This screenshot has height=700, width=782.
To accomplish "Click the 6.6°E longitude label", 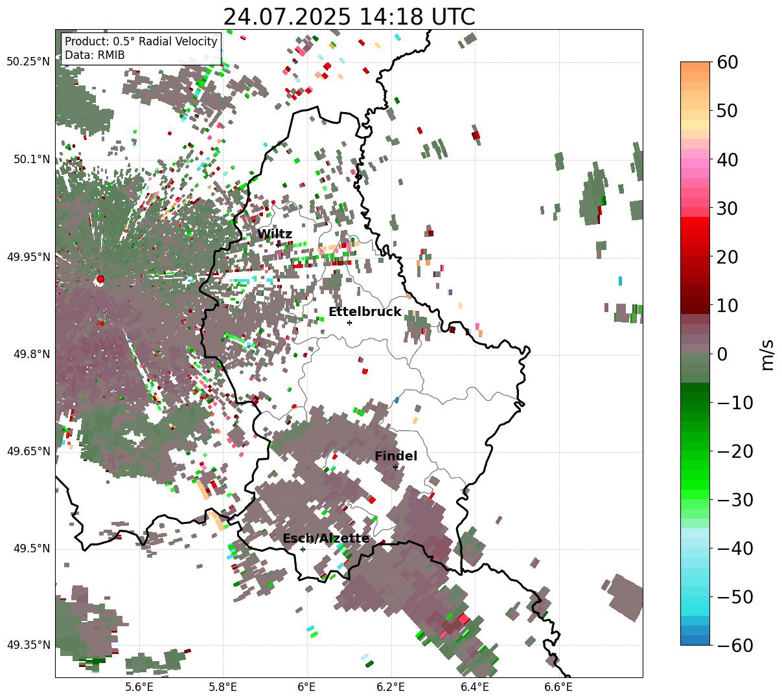I will pyautogui.click(x=558, y=687).
